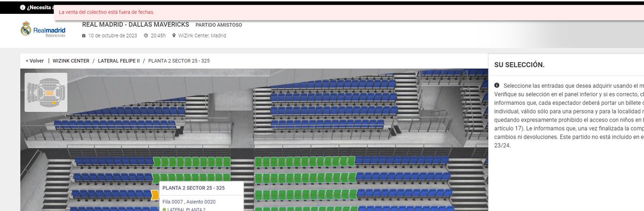Click the calendar icon before the date
The image size is (644, 211).
84,36
